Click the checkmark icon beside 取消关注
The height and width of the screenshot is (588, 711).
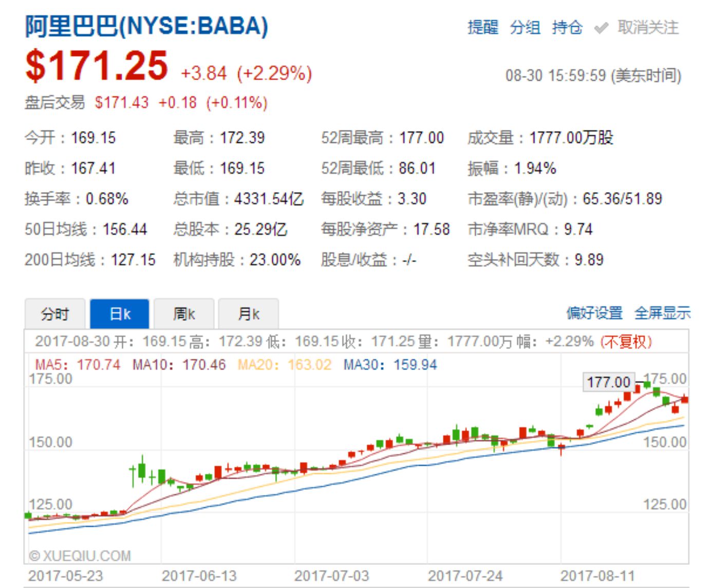(x=601, y=28)
